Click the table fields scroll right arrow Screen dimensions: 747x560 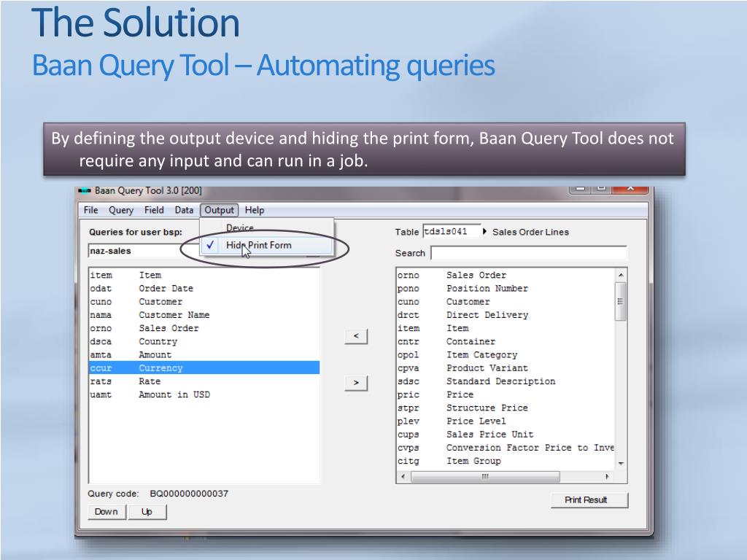click(607, 477)
